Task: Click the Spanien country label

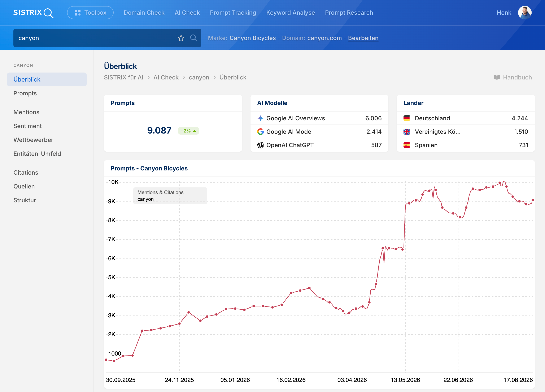Action: point(426,145)
